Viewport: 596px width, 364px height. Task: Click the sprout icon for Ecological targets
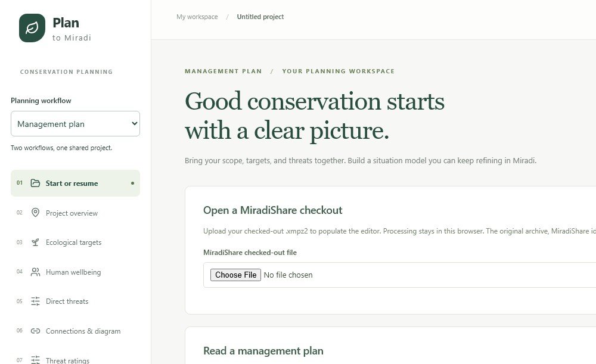[x=35, y=242]
